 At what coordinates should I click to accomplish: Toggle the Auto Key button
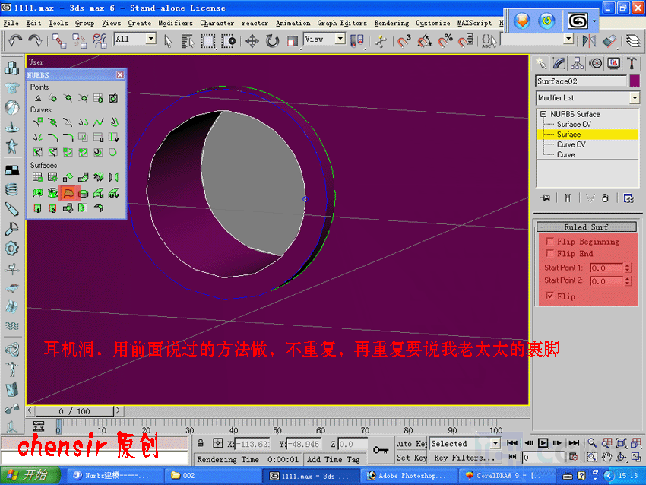(x=411, y=443)
